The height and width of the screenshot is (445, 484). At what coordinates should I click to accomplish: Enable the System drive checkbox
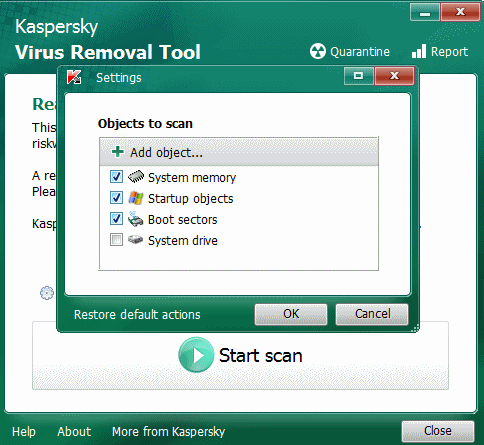pos(116,240)
